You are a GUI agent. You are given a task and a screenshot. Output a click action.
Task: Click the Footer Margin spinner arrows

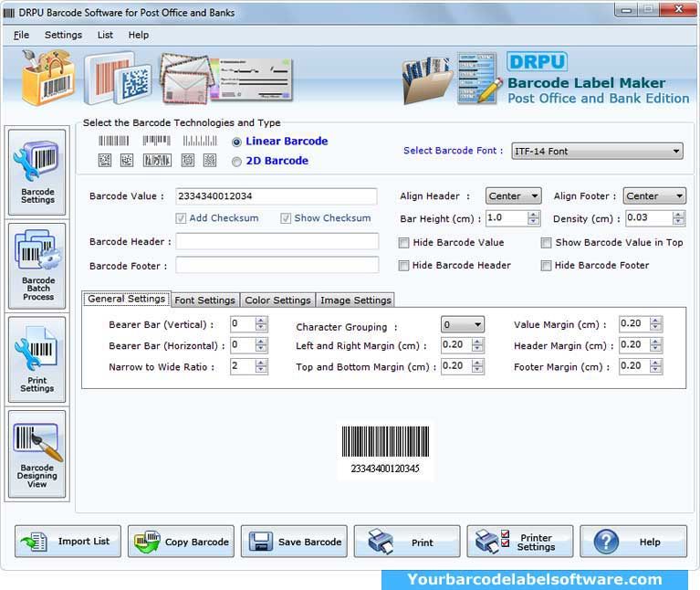[x=655, y=366]
